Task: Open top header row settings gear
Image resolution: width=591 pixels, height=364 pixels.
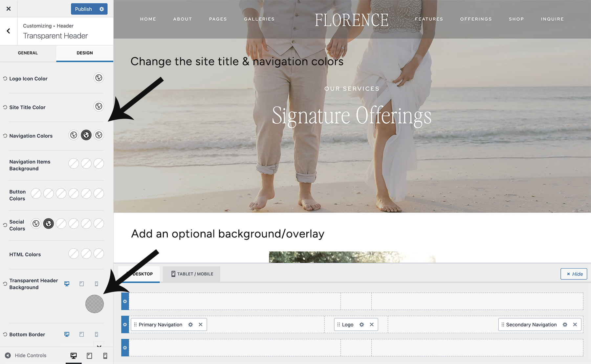Action: click(x=125, y=301)
